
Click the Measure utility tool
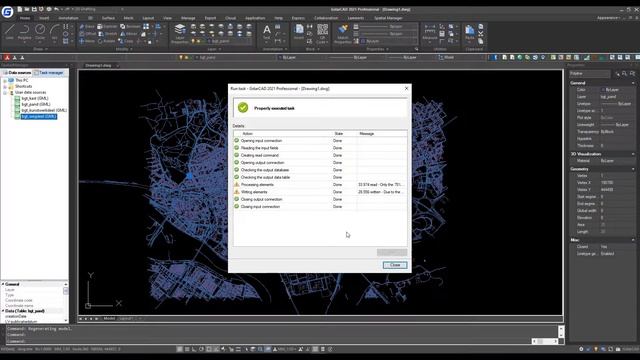coord(430,32)
